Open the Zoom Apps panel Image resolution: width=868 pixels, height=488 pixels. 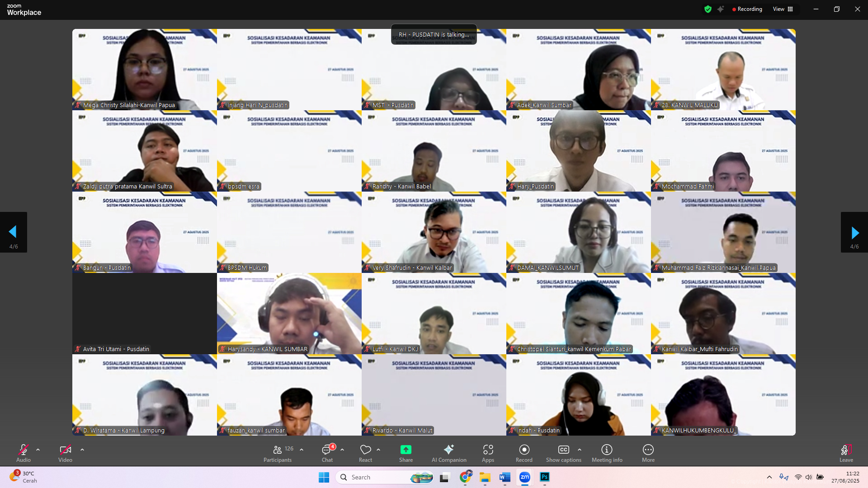tap(488, 452)
